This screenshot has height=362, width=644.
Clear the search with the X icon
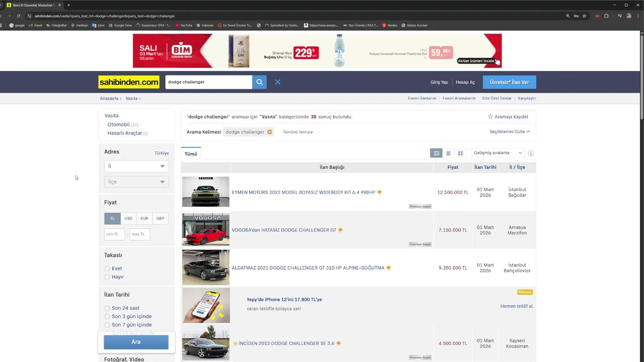(x=278, y=82)
